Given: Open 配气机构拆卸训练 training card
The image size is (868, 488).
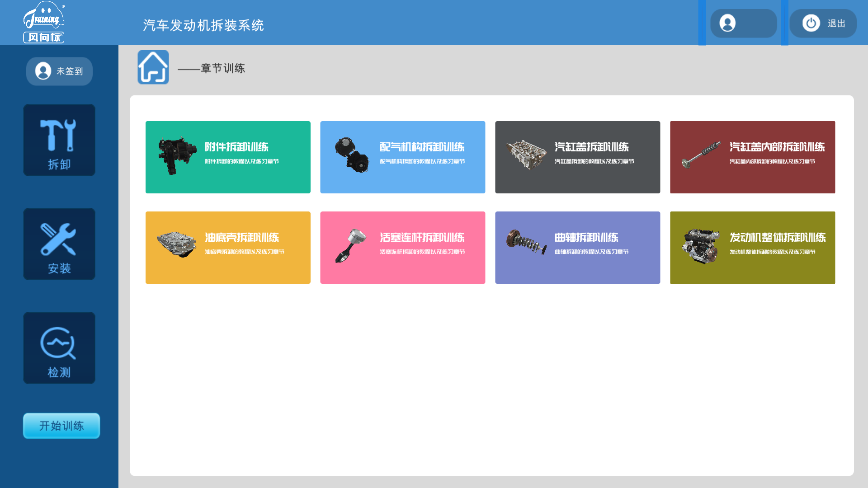Looking at the screenshot, I should pyautogui.click(x=402, y=157).
